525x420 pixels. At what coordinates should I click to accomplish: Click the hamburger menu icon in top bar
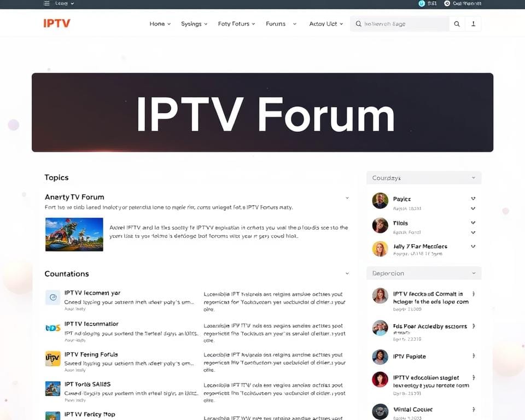tap(46, 3)
